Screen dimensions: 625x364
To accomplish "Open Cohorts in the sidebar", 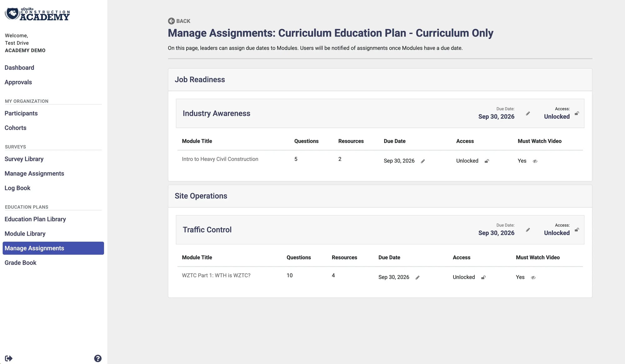I will click(15, 128).
